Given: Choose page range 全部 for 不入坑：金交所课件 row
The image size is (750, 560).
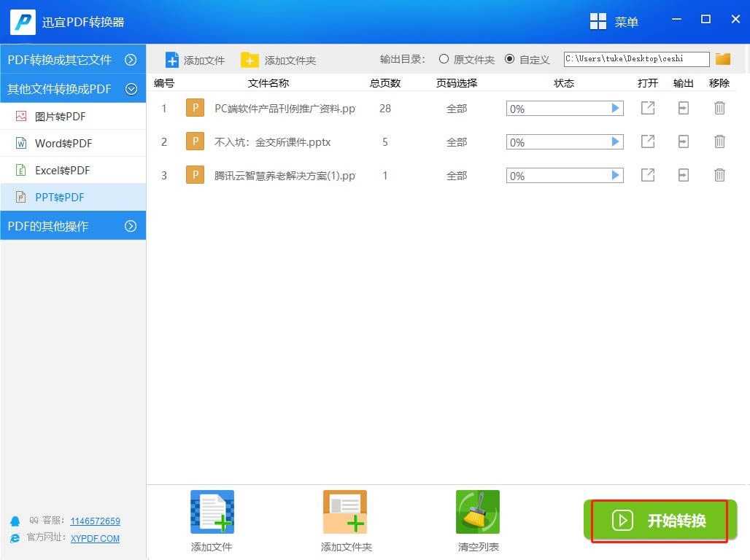Looking at the screenshot, I should coord(457,142).
